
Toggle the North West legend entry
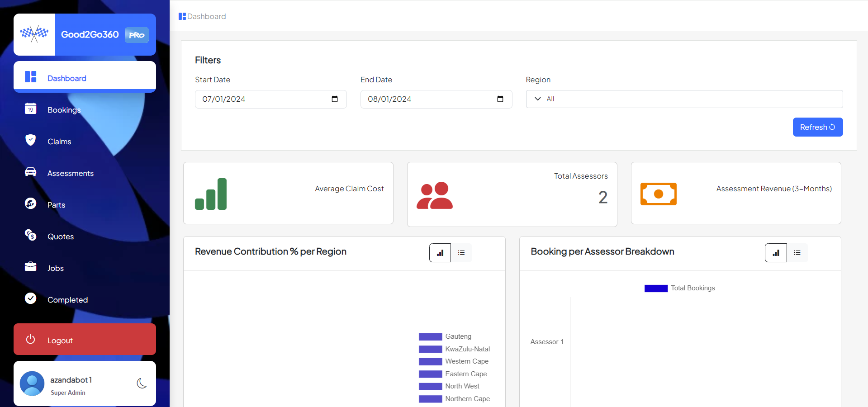pyautogui.click(x=449, y=386)
